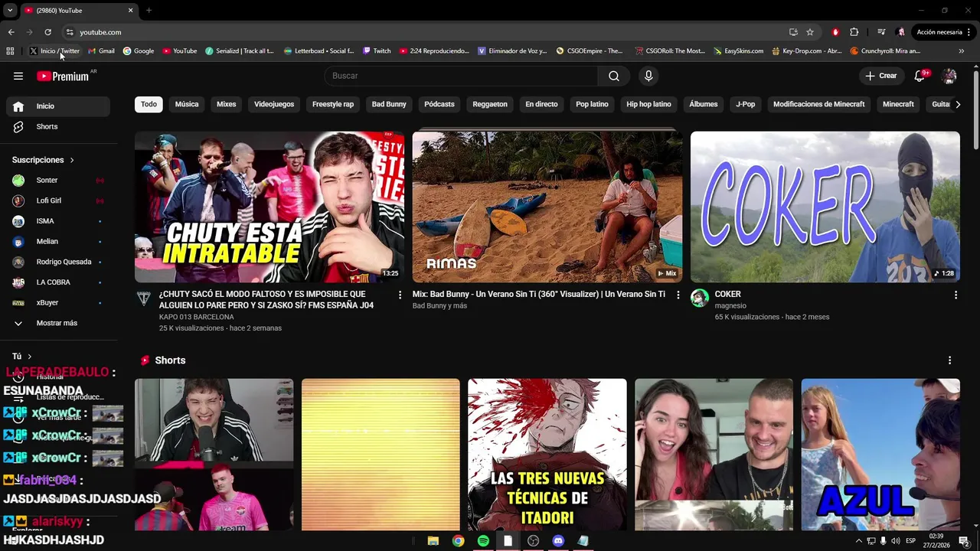The image size is (980, 551).
Task: Open the browser extensions puzzle icon
Action: pos(854,32)
